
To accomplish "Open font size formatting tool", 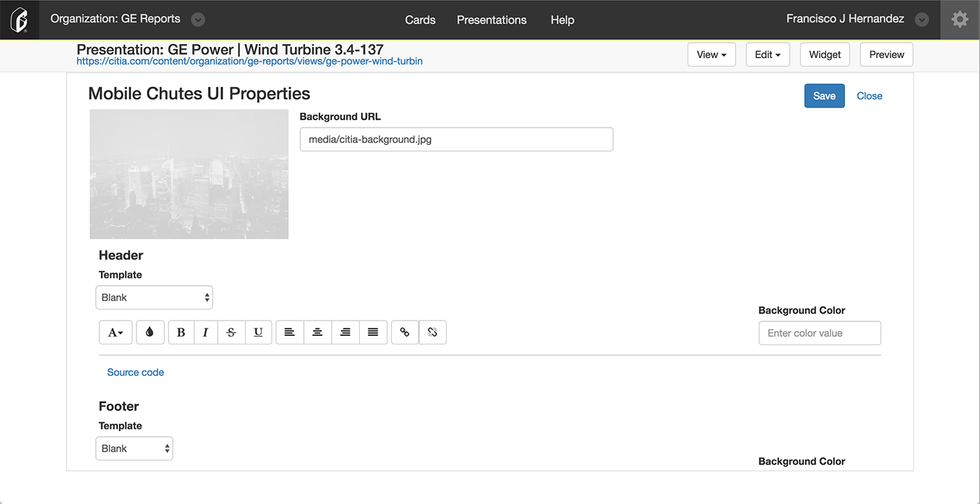I will coord(115,332).
